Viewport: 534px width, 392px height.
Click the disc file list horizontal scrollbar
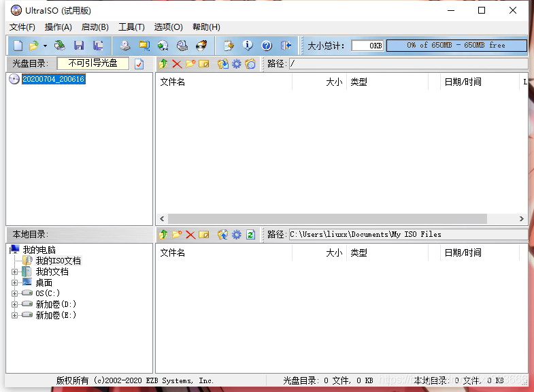[x=327, y=218]
